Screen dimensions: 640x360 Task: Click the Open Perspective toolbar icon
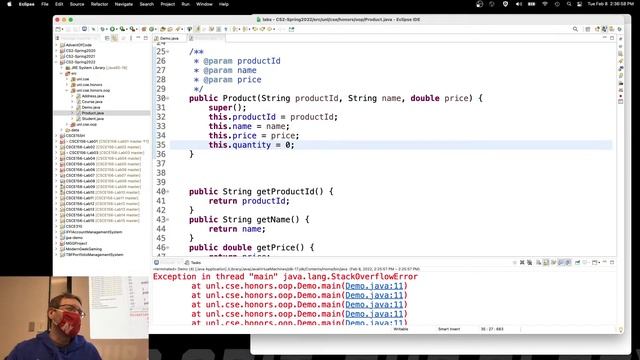pos(588,29)
